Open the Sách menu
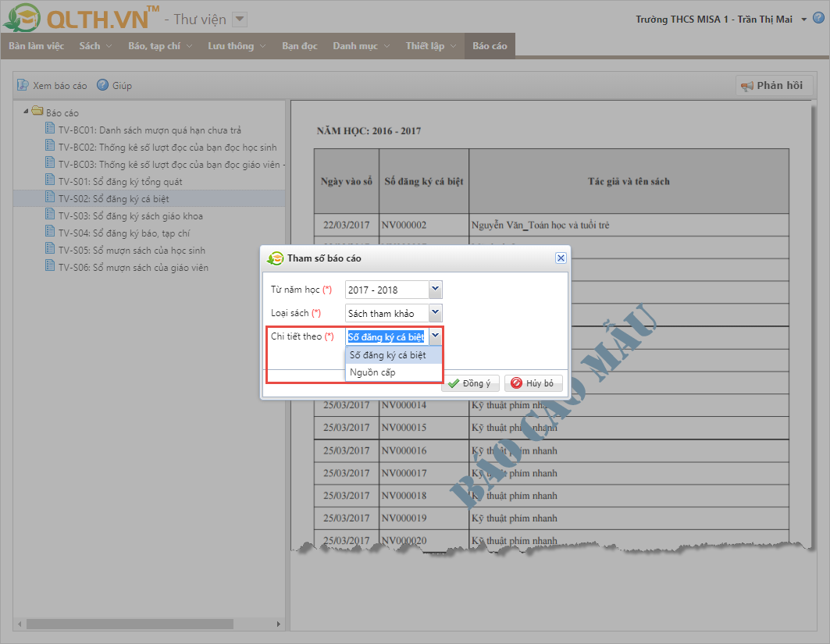830x644 pixels. point(95,46)
